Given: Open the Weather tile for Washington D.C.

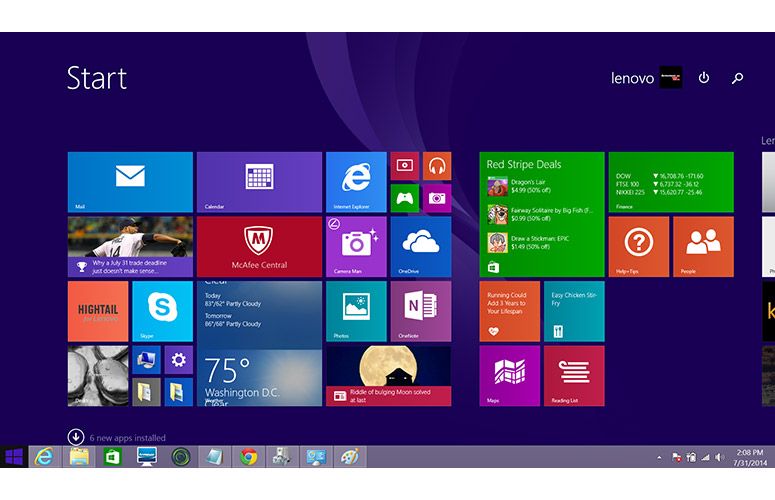Looking at the screenshot, I should click(x=259, y=344).
